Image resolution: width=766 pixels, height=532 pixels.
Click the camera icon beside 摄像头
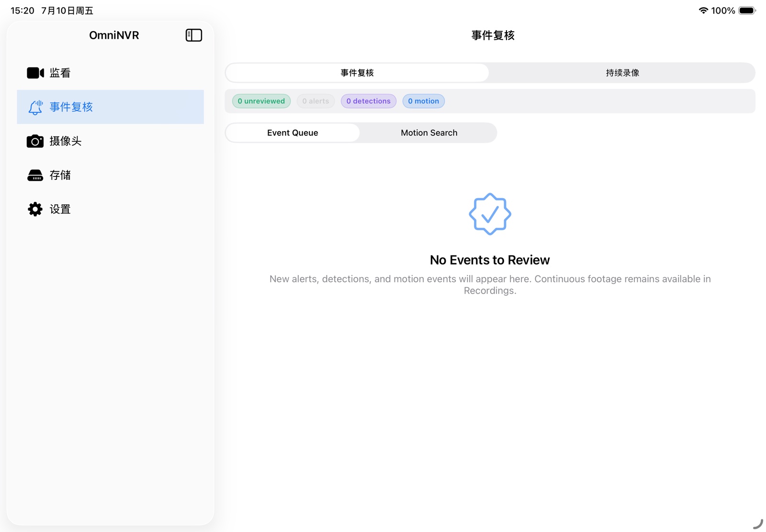point(35,141)
